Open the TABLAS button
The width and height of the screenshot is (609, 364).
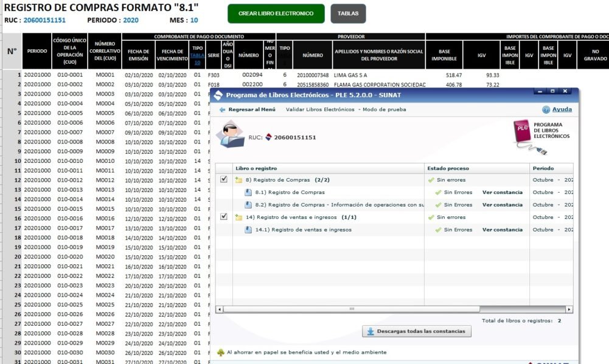pyautogui.click(x=348, y=13)
